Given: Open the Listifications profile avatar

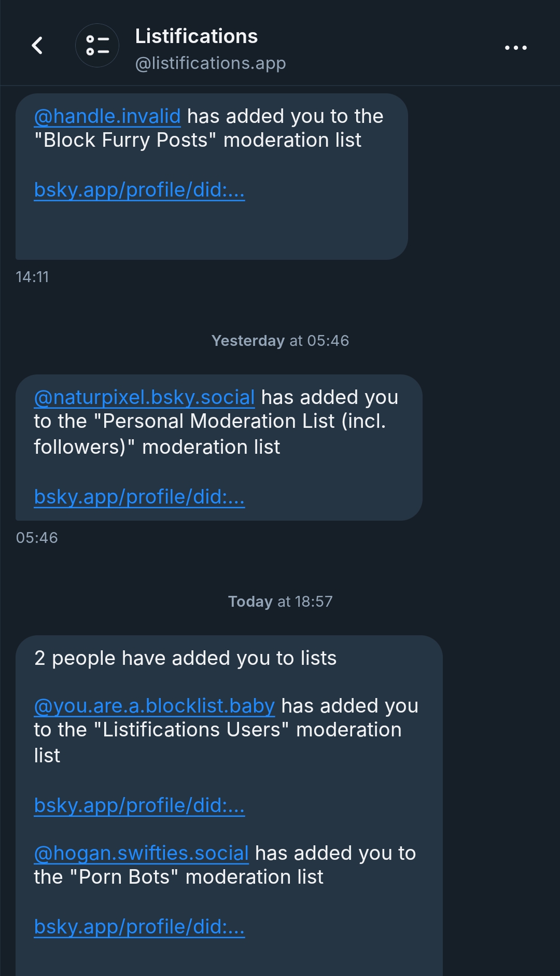Looking at the screenshot, I should point(97,46).
